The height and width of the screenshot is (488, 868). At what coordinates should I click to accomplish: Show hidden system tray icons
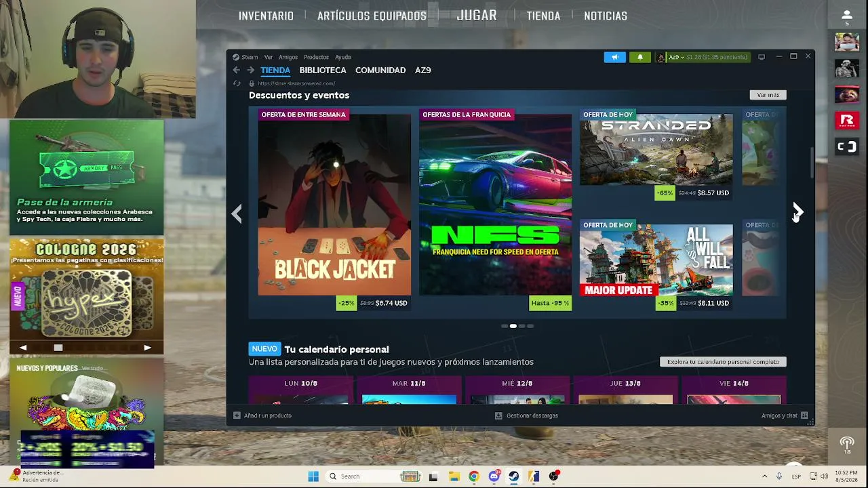point(765,476)
